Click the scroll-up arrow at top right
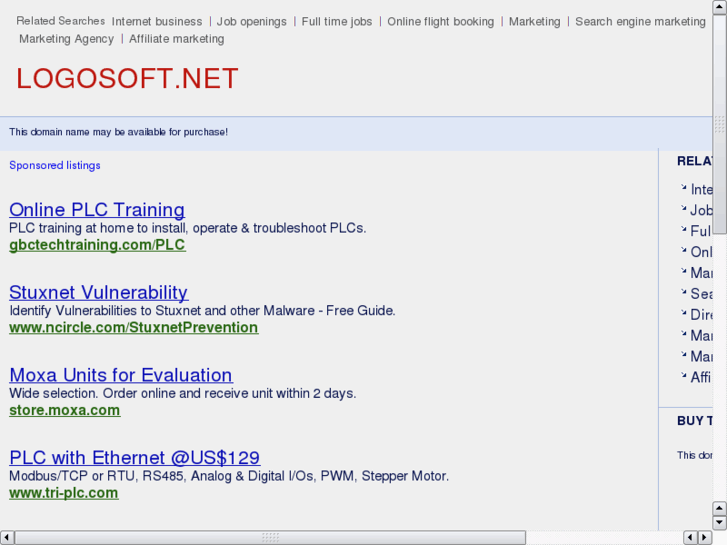The image size is (727, 545). tap(719, 7)
